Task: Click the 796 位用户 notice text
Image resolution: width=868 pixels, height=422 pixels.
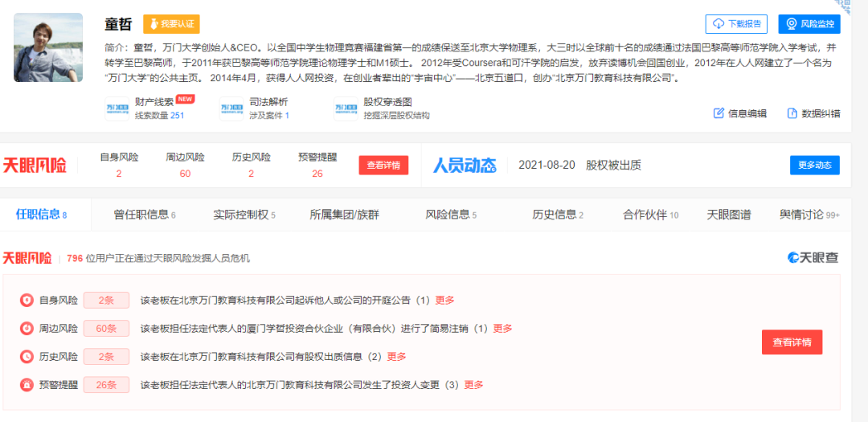Action: [x=158, y=258]
